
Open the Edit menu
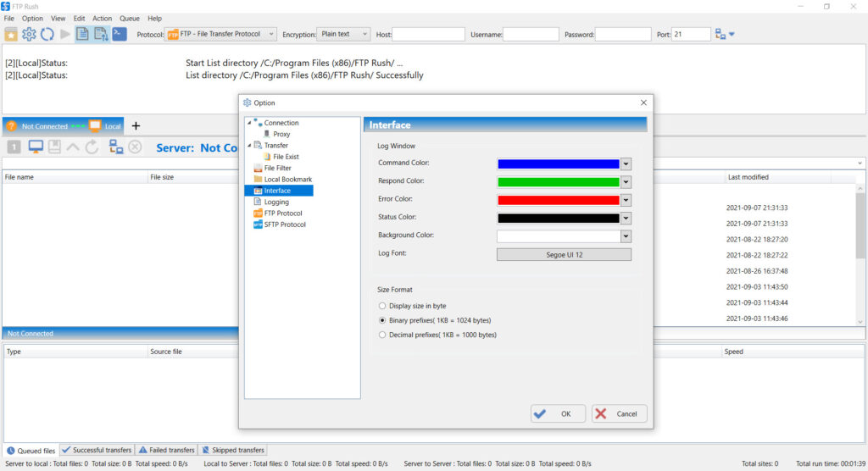pyautogui.click(x=79, y=19)
